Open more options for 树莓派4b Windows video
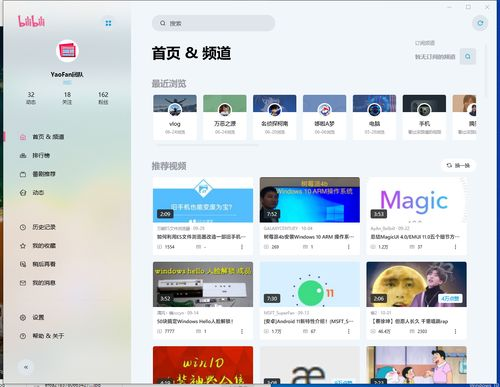This screenshot has width=500, height=387. [x=348, y=247]
